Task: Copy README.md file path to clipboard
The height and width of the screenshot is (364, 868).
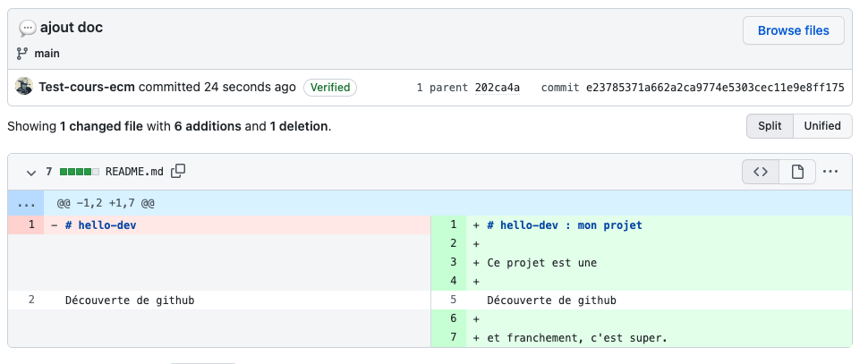Action: 178,171
